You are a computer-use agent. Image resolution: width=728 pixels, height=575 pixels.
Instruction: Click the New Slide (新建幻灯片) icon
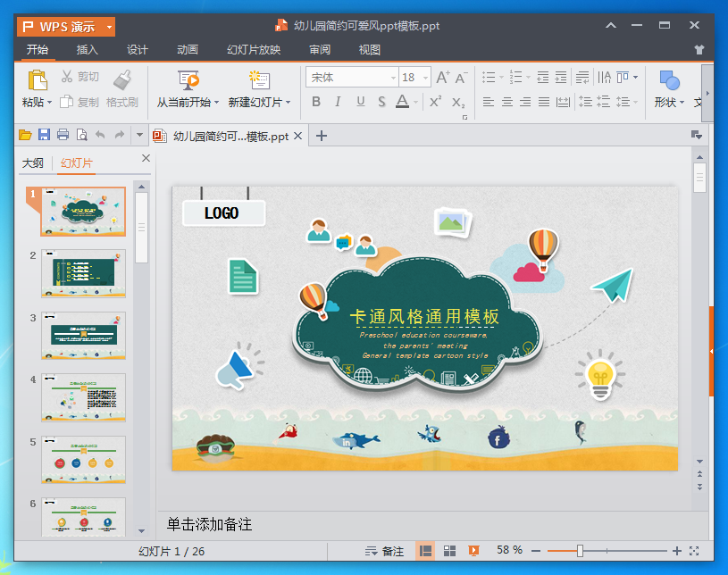click(259, 79)
